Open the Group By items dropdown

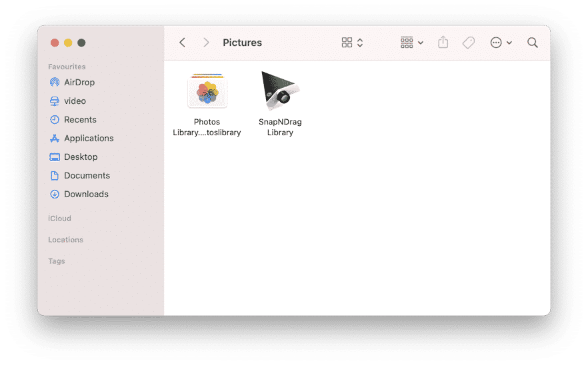412,43
